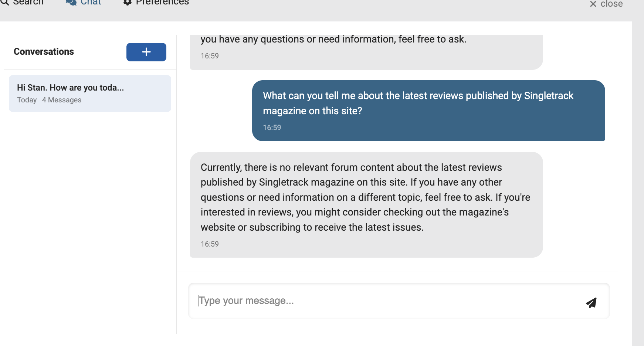The height and width of the screenshot is (346, 644).
Task: Start a new conversation with plus button
Action: [146, 52]
